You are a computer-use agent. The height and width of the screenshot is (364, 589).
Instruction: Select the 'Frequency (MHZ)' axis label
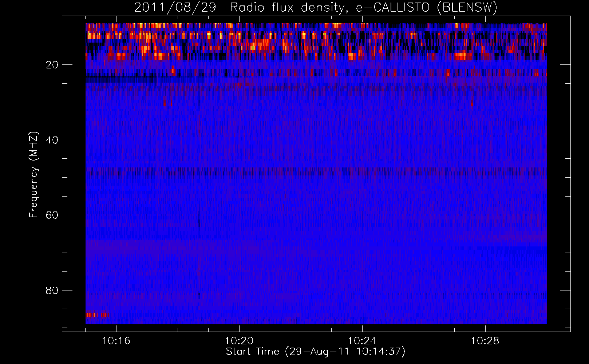pos(33,175)
